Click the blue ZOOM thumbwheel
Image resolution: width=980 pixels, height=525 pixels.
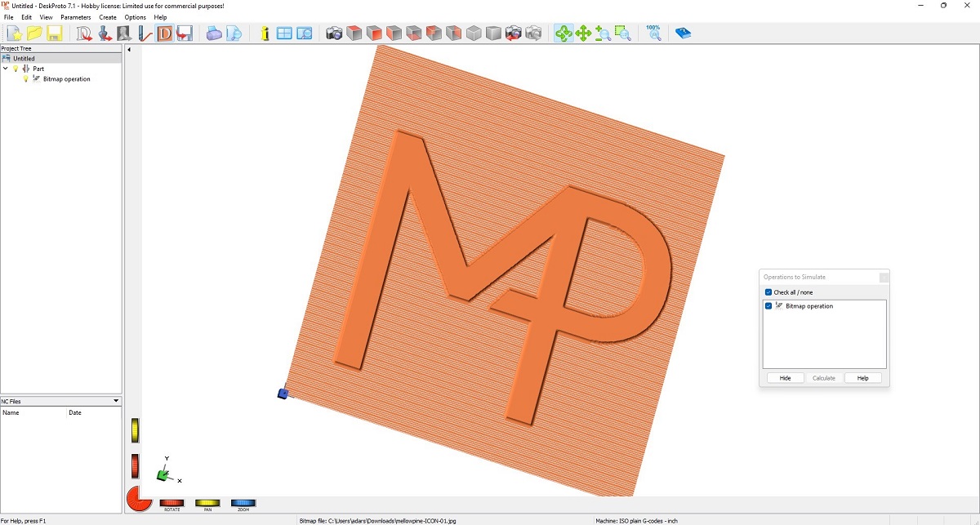point(243,503)
